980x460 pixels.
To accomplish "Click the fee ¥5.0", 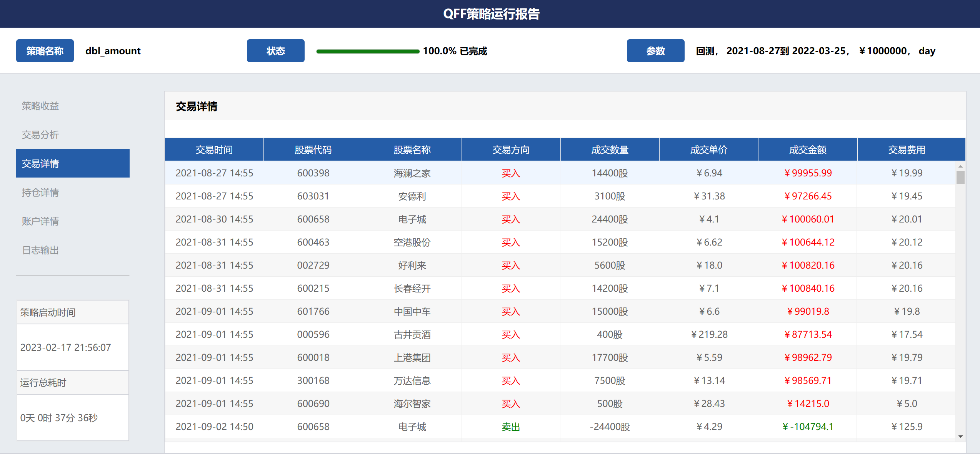I will pyautogui.click(x=907, y=404).
